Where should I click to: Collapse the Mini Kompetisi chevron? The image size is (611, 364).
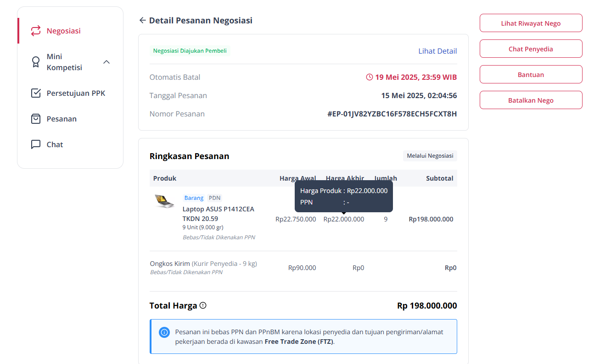pyautogui.click(x=107, y=62)
